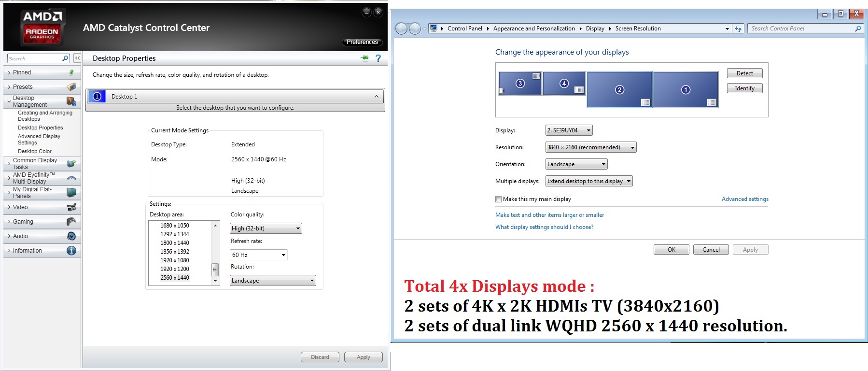
Task: Click the Control Panel back arrow button
Action: [401, 29]
